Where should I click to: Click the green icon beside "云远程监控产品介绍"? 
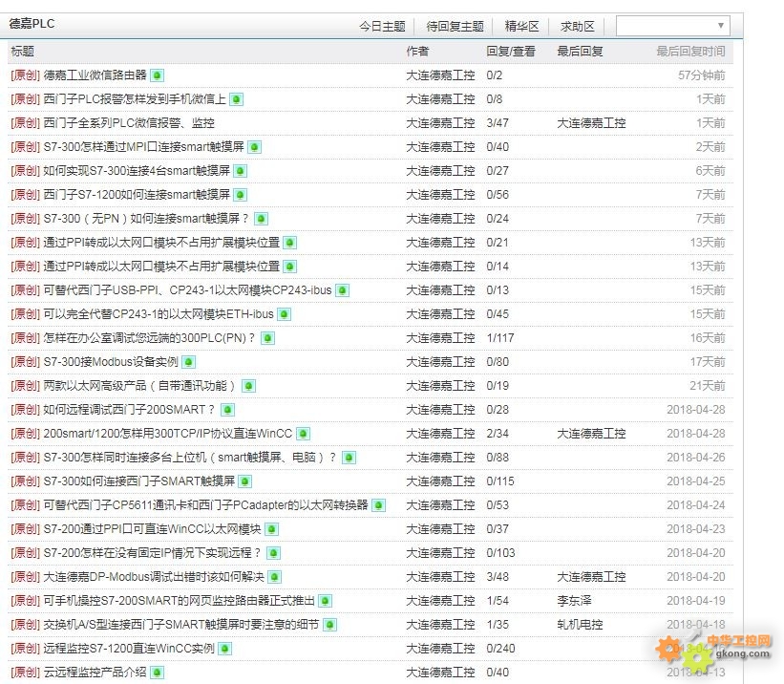(x=157, y=673)
